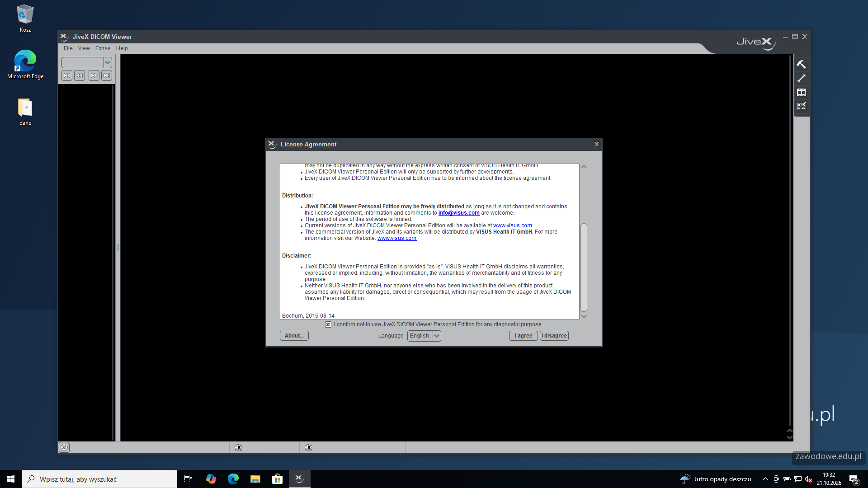Click the I disagree button
This screenshot has height=488, width=868.
(554, 336)
